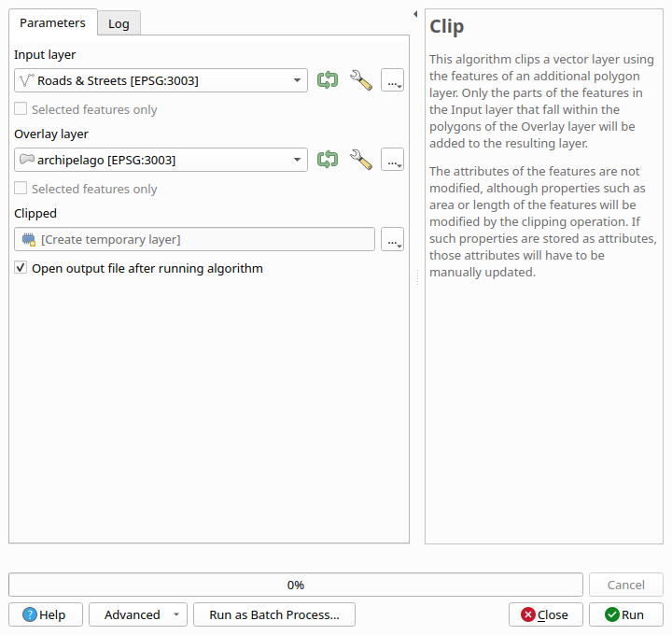Click the 0% progress bar
This screenshot has height=635, width=672.
pyautogui.click(x=296, y=585)
